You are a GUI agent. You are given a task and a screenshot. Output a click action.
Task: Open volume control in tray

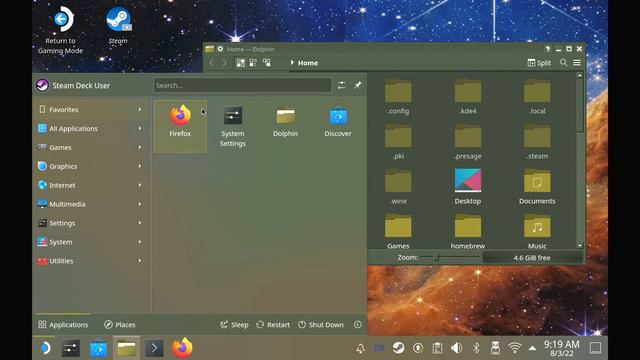tap(456, 348)
